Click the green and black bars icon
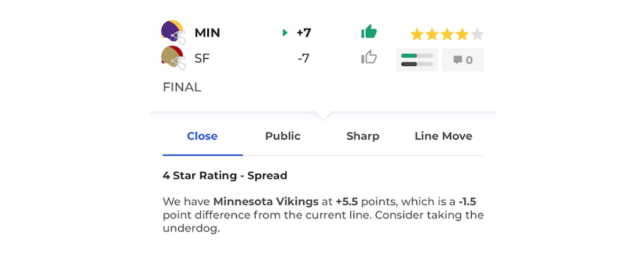The height and width of the screenshot is (260, 644). tap(417, 60)
